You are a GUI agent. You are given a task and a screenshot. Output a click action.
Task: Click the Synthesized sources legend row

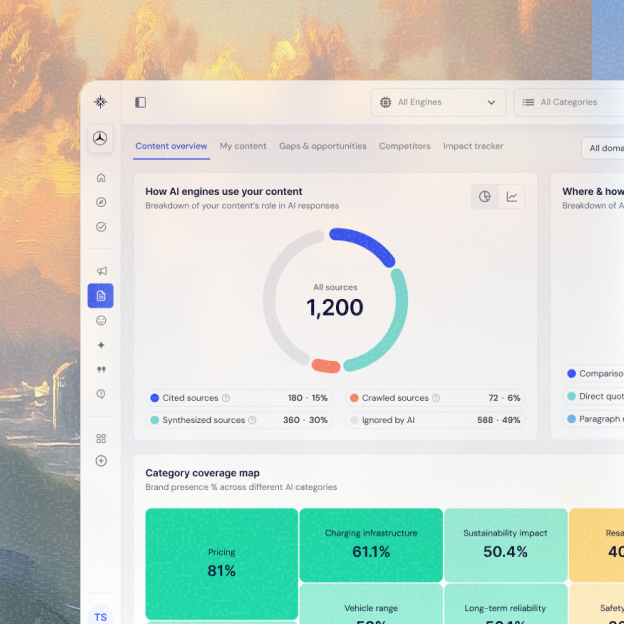[x=239, y=420]
